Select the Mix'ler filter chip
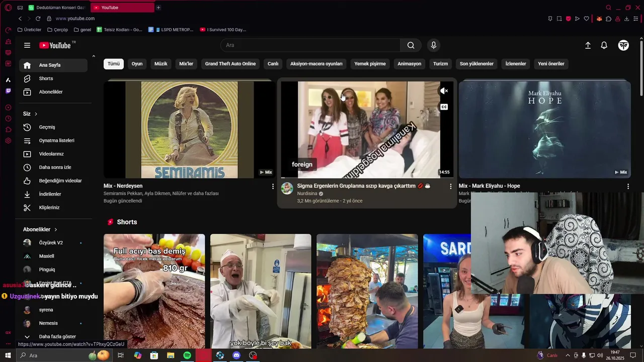The image size is (644, 362). [x=186, y=64]
